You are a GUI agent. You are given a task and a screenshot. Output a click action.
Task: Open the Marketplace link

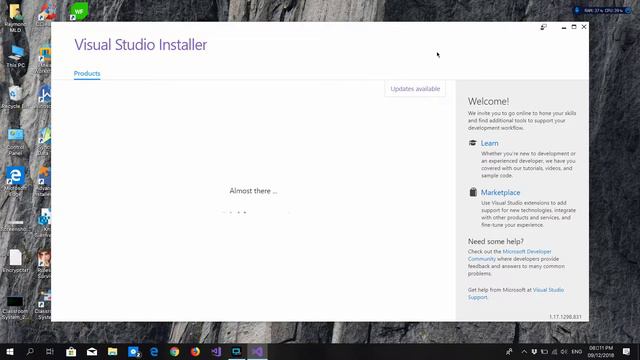(500, 192)
